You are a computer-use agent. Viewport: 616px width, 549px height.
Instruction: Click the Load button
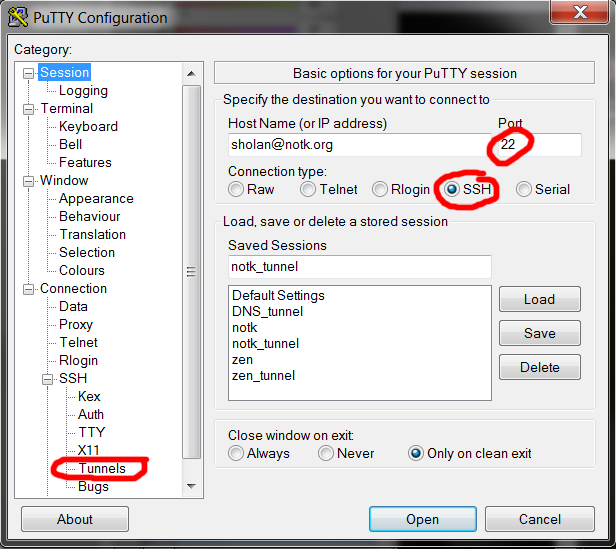click(540, 299)
